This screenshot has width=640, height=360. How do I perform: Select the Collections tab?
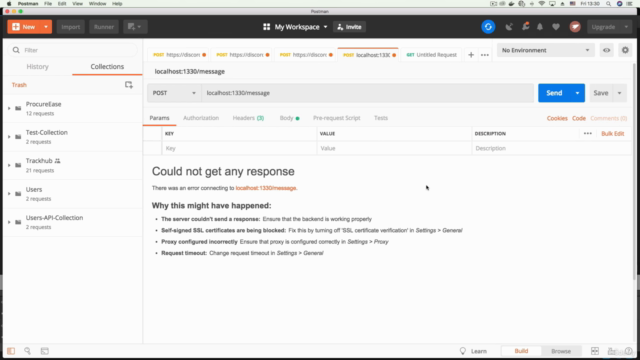click(x=107, y=67)
